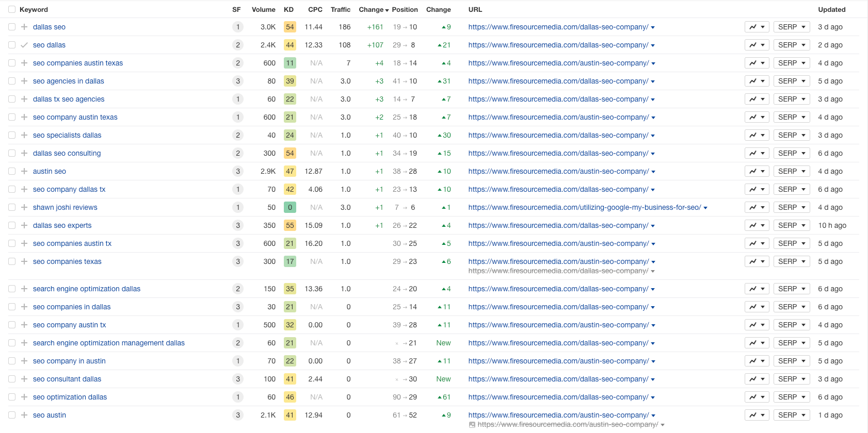
Task: Expand URL caret for 'dallas seo' row
Action: (x=653, y=27)
